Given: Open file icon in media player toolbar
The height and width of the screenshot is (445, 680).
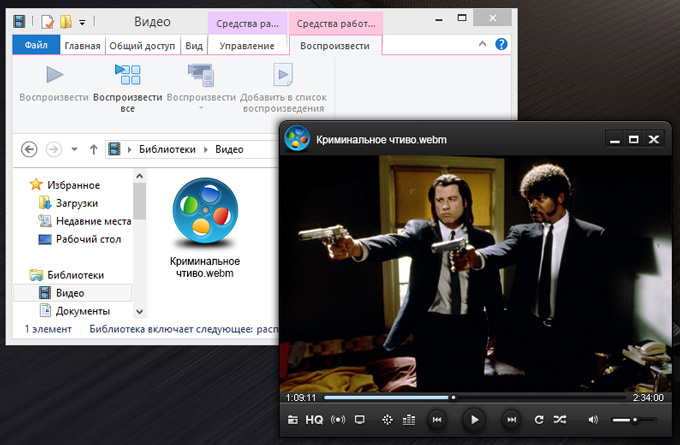Looking at the screenshot, I should pos(293,419).
